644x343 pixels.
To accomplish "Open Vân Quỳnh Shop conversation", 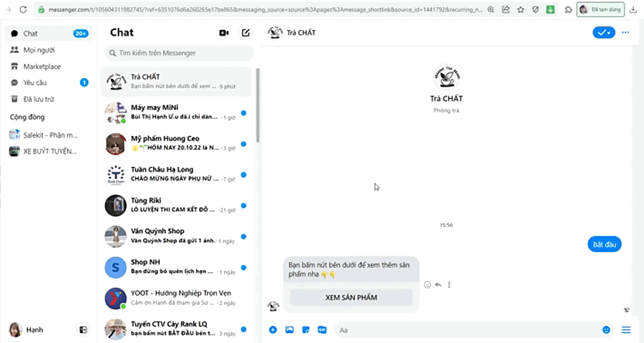I will [x=176, y=236].
